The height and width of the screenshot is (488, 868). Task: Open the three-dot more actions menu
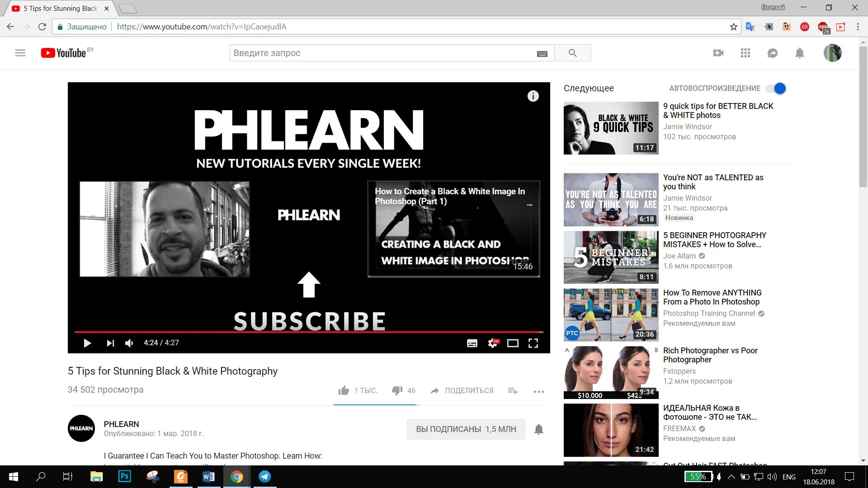click(x=538, y=391)
